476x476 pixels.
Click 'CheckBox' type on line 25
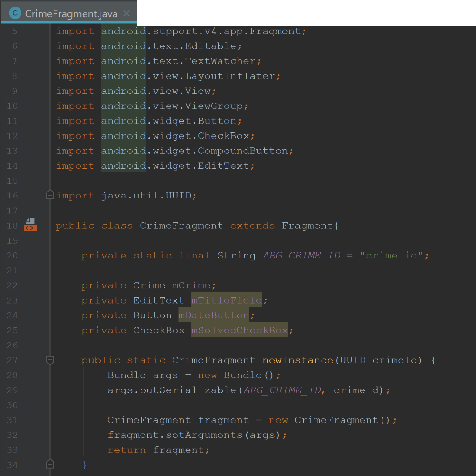point(159,331)
